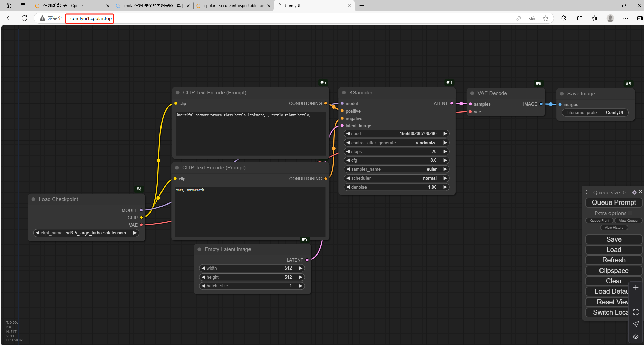644x345 pixels.
Task: Enable the Extra options checkbox
Action: coord(630,213)
